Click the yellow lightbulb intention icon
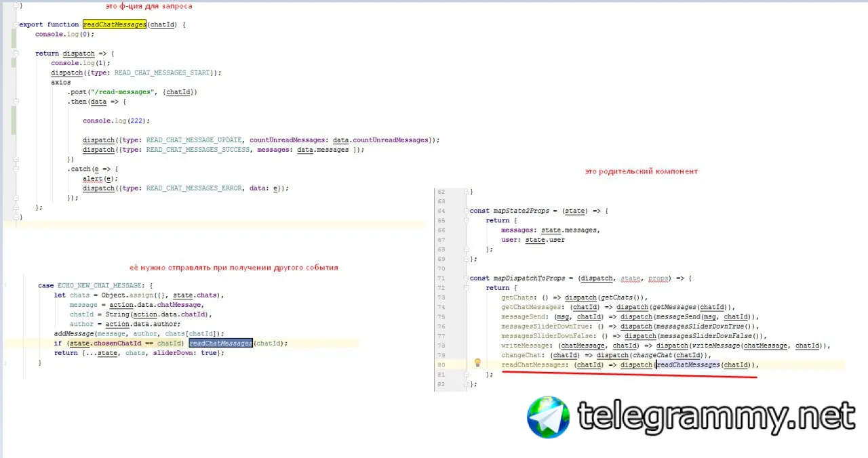This screenshot has height=458, width=868. click(x=477, y=363)
